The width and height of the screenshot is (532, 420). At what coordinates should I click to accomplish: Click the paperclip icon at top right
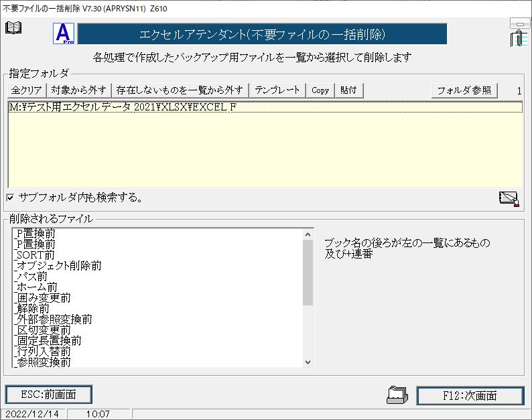[x=517, y=39]
